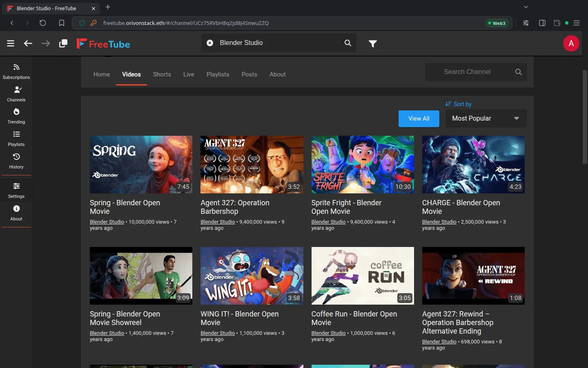This screenshot has width=588, height=368.
Task: Open the Sprite Fright video thumbnail
Action: point(363,164)
